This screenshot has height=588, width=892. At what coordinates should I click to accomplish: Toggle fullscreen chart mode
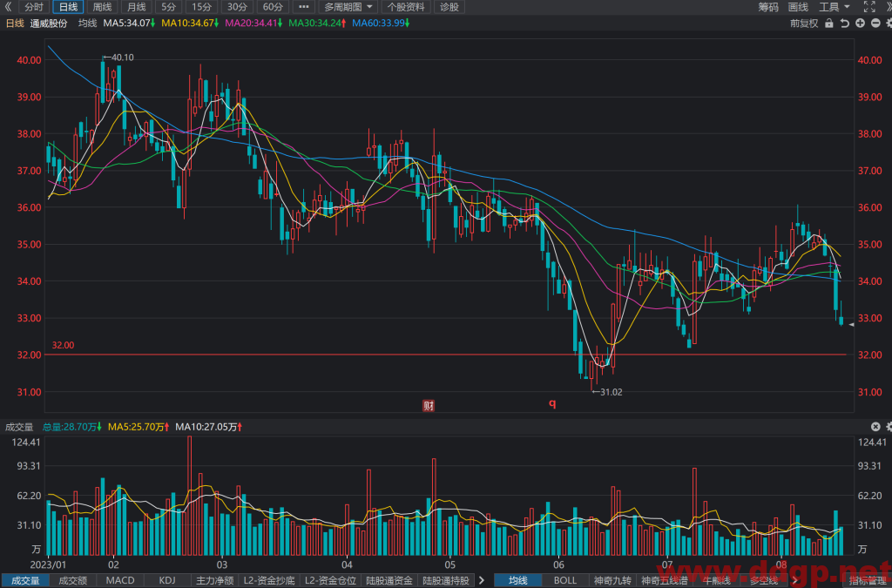(869, 7)
